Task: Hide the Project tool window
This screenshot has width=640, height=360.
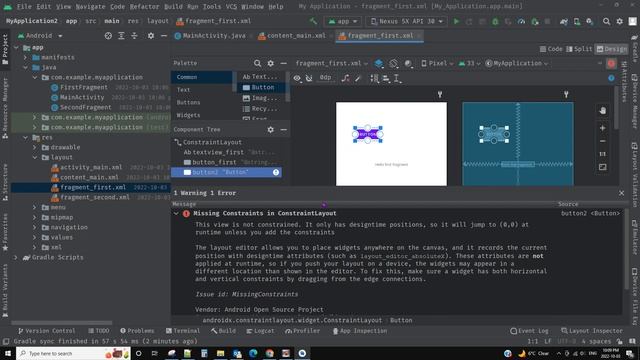Action: click(x=164, y=36)
